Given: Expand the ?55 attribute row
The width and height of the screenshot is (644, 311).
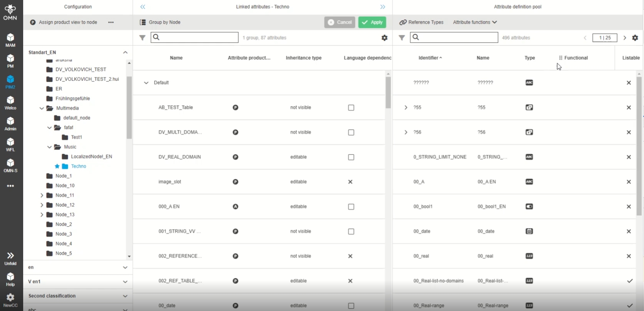Looking at the screenshot, I should click(406, 108).
